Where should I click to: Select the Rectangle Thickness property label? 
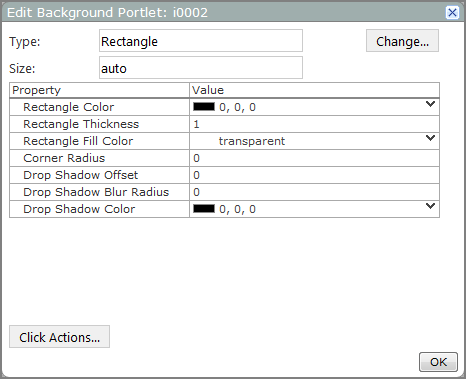[81, 124]
